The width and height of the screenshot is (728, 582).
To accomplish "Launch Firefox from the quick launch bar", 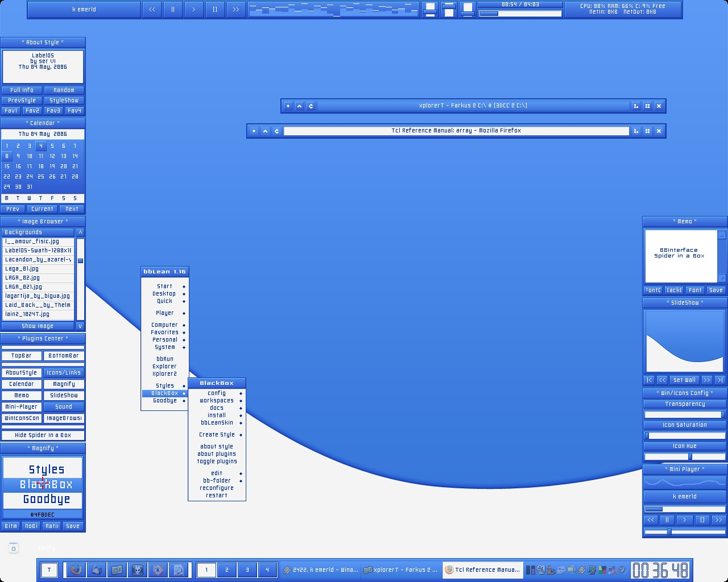I will tap(76, 569).
